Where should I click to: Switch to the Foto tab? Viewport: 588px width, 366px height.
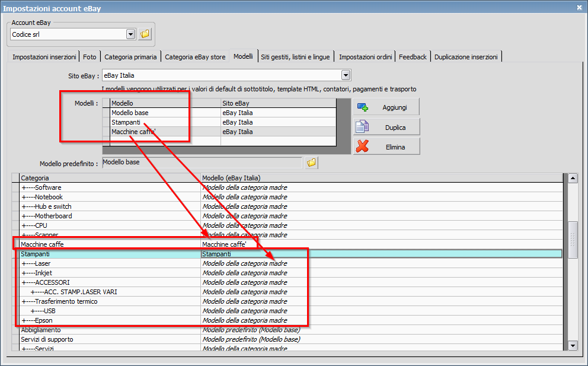pos(90,57)
